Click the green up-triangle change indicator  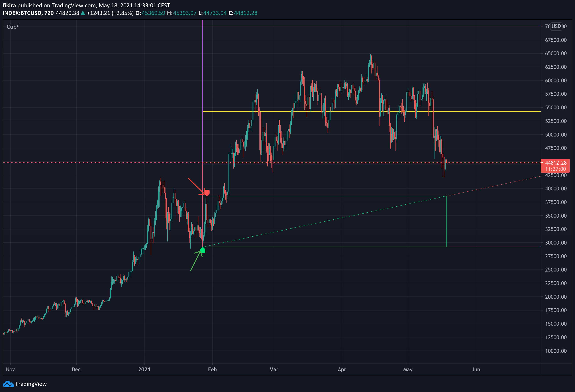(x=83, y=13)
